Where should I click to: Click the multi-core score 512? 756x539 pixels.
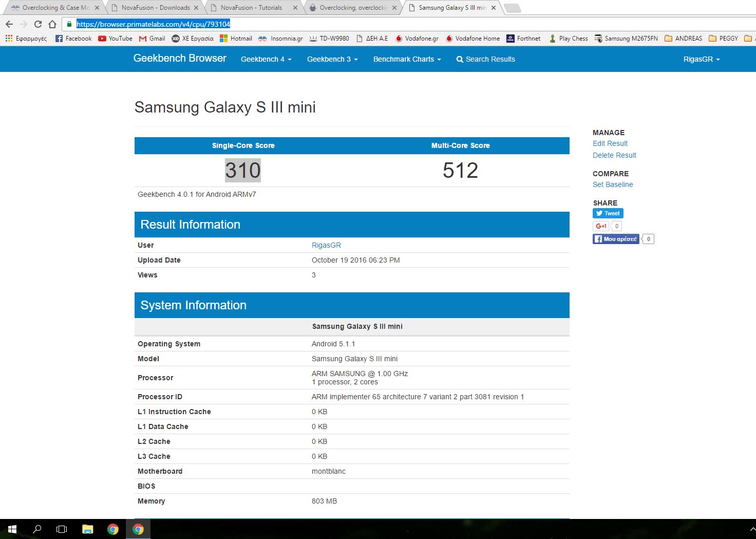pyautogui.click(x=460, y=170)
